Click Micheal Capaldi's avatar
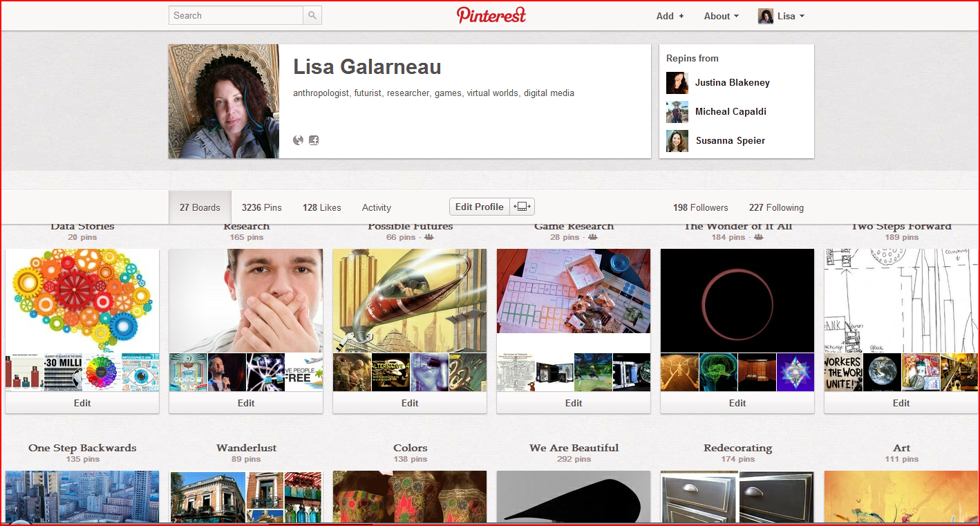 coord(677,112)
